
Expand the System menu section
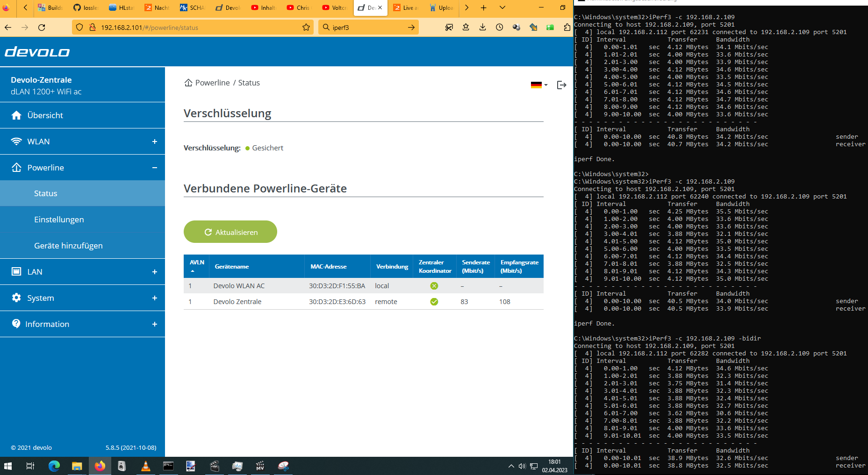(x=82, y=298)
